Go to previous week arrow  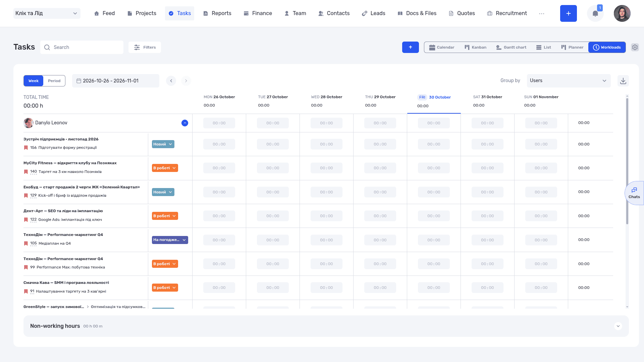[171, 81]
